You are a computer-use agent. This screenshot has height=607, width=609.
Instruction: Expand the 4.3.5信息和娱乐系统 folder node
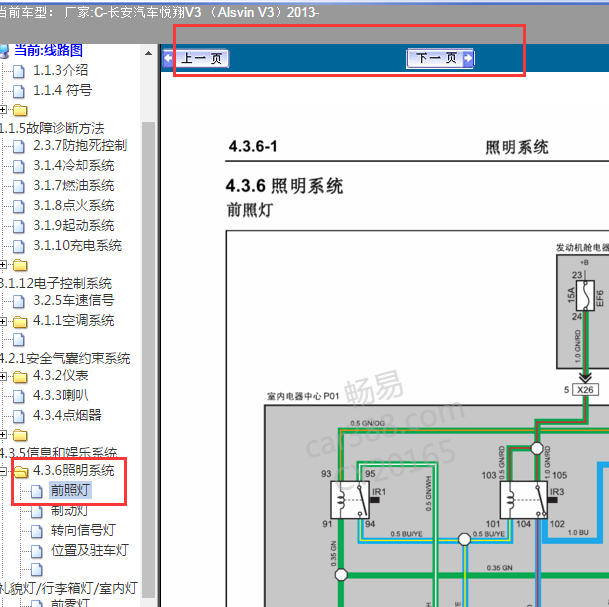[x=3, y=435]
